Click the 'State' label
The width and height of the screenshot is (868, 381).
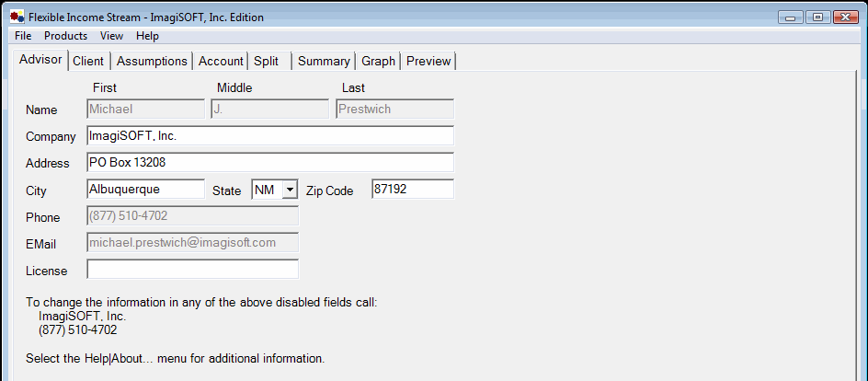click(x=227, y=191)
